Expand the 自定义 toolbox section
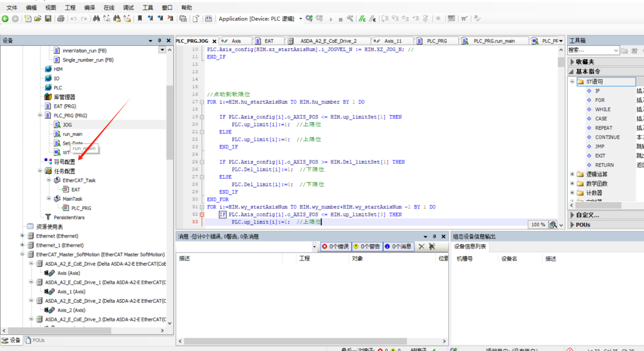This screenshot has height=351, width=644. coord(572,215)
